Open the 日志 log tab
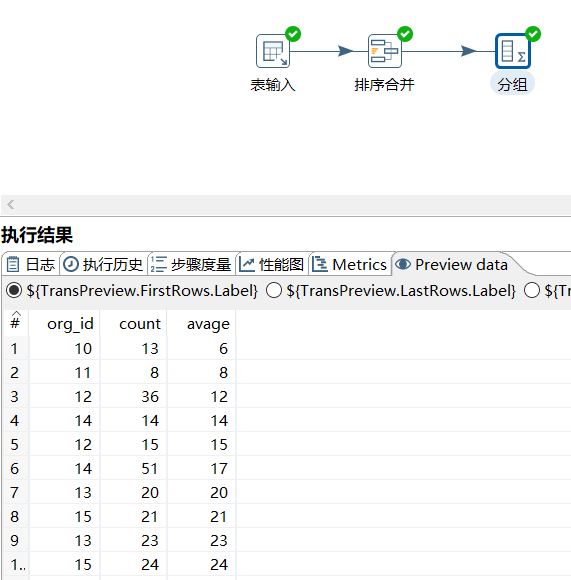The image size is (571, 580). coord(31,264)
